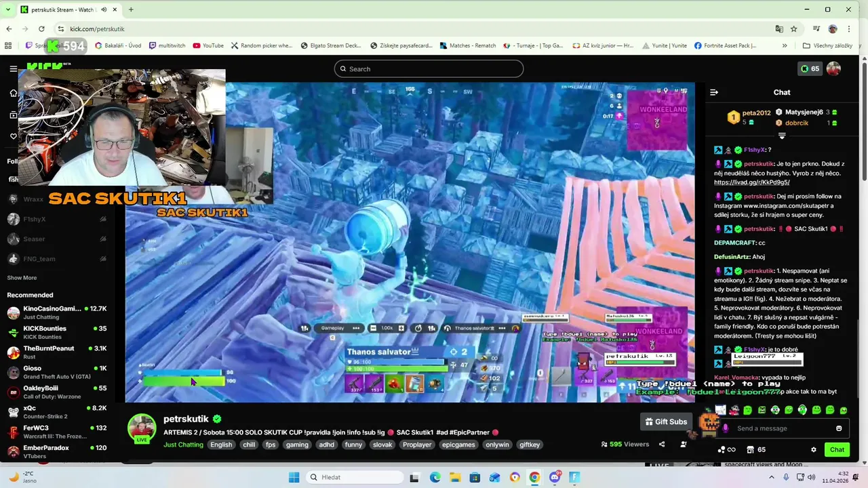Image resolution: width=868 pixels, height=488 pixels.
Task: Open xQc recommended channel
Action: click(x=57, y=412)
